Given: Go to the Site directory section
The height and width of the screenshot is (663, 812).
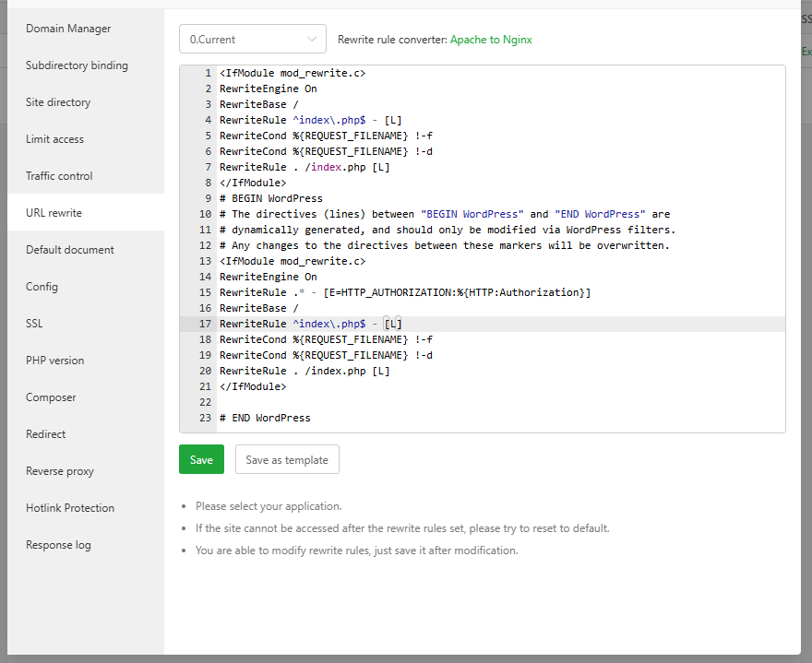Looking at the screenshot, I should 58,102.
